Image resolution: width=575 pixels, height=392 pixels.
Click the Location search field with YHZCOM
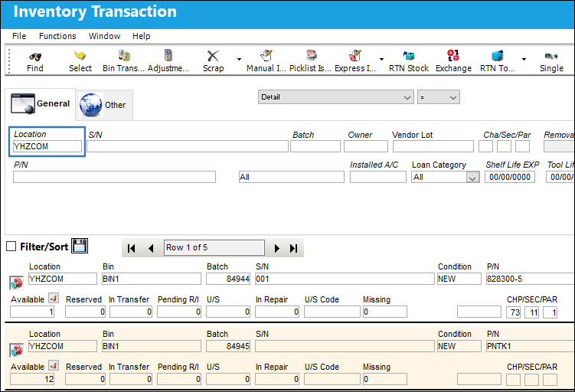[47, 146]
